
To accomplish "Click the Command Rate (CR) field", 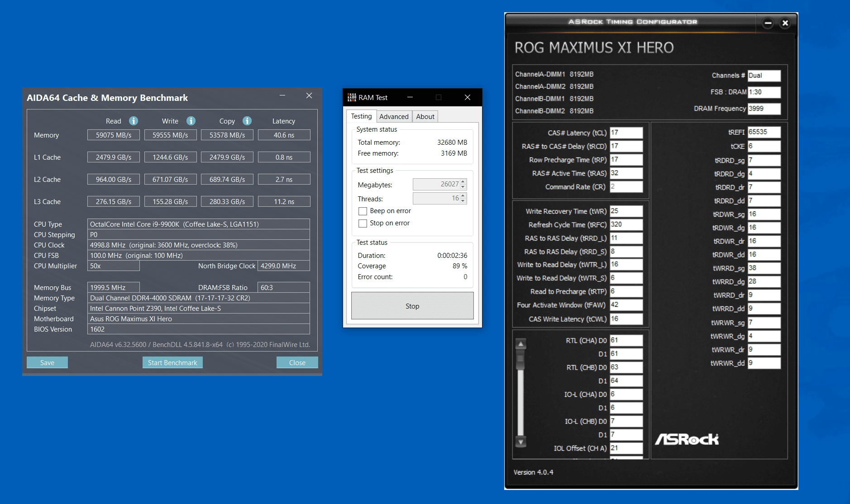I will coord(626,186).
